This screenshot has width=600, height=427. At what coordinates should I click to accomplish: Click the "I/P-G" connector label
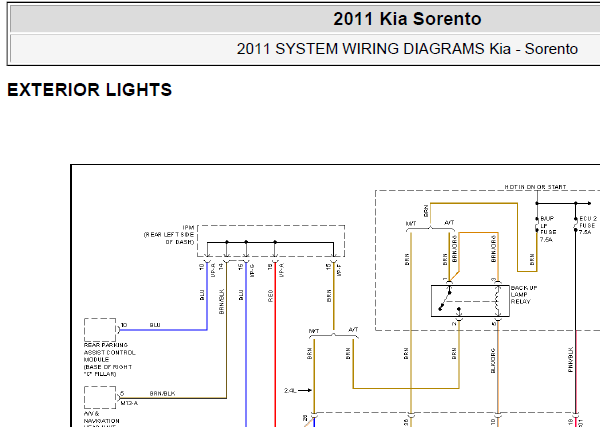251,270
